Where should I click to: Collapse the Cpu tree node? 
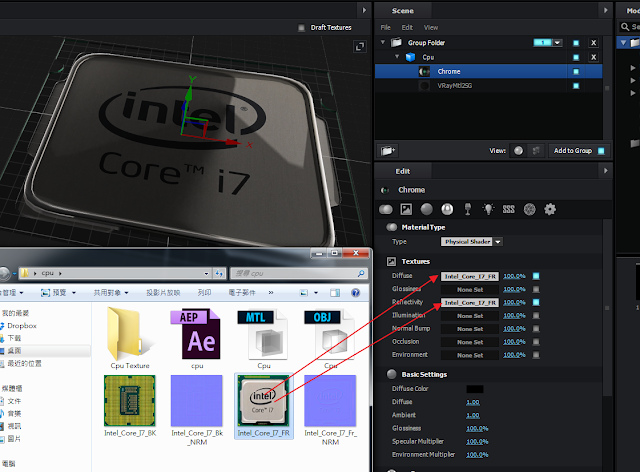pyautogui.click(x=397, y=56)
